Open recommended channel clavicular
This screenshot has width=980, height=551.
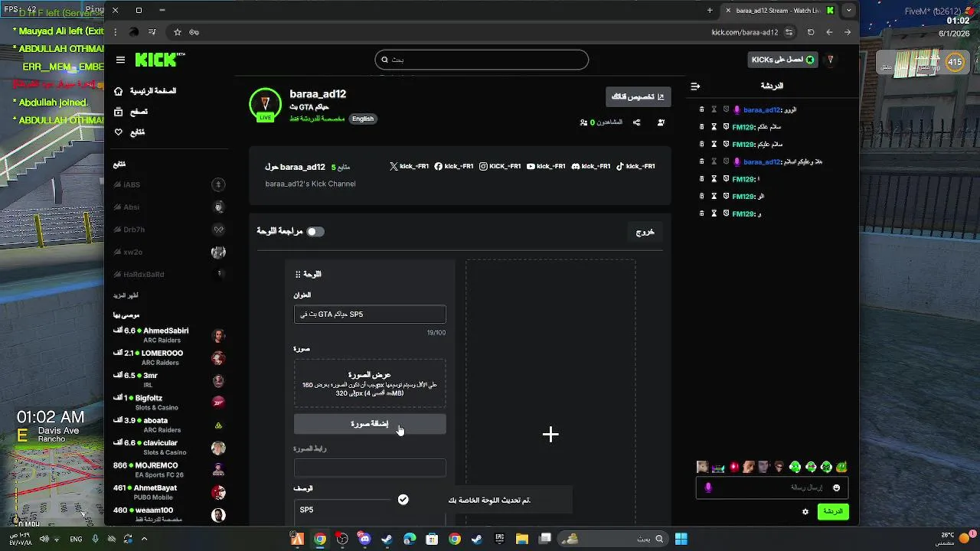point(169,448)
